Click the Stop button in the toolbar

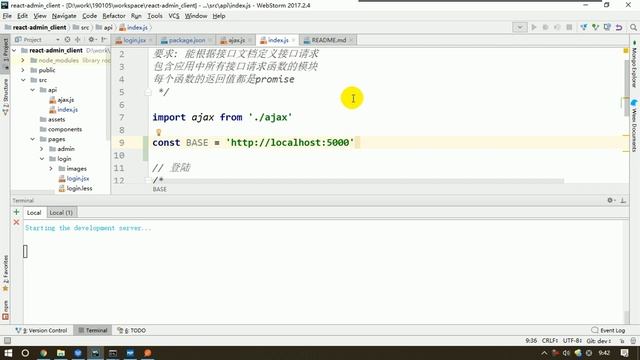click(x=569, y=27)
